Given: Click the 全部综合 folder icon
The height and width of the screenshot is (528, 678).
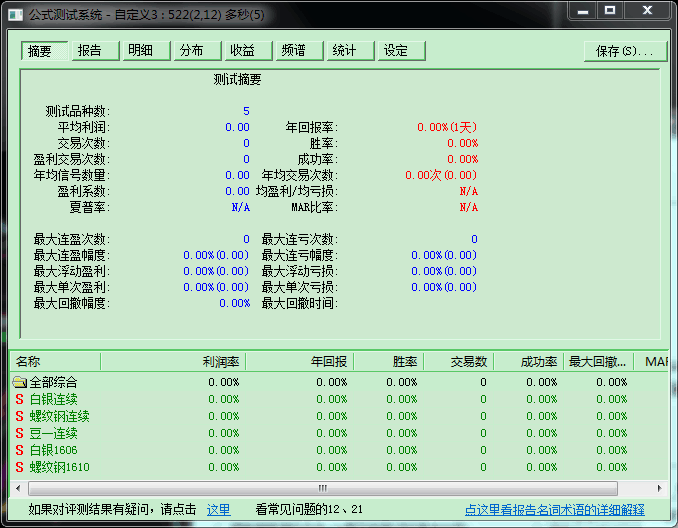Looking at the screenshot, I should [x=19, y=382].
